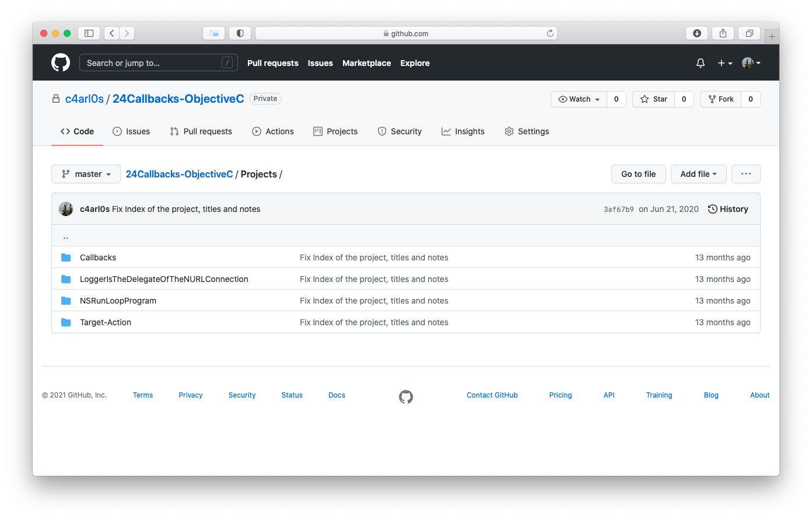
Task: Open commit History
Action: point(728,209)
